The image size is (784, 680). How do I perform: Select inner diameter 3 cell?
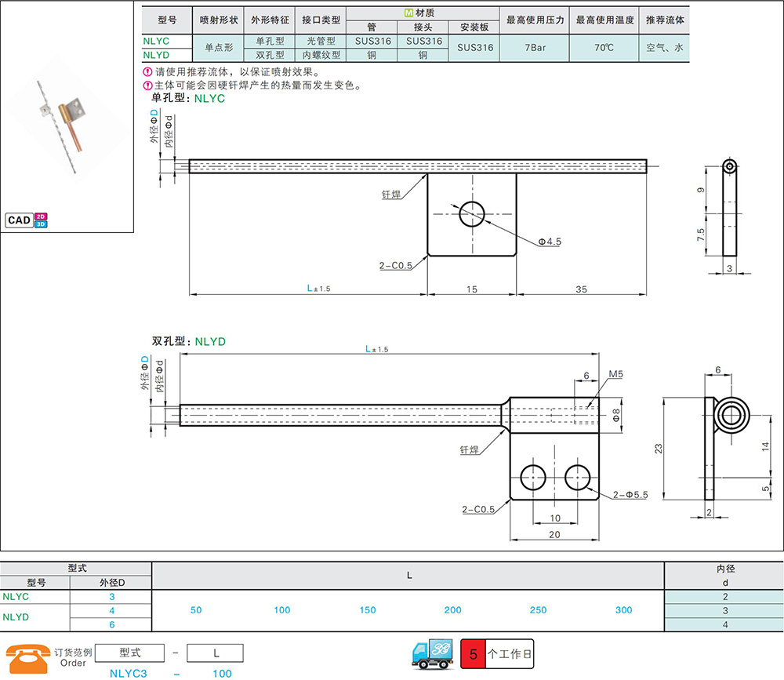click(x=725, y=610)
